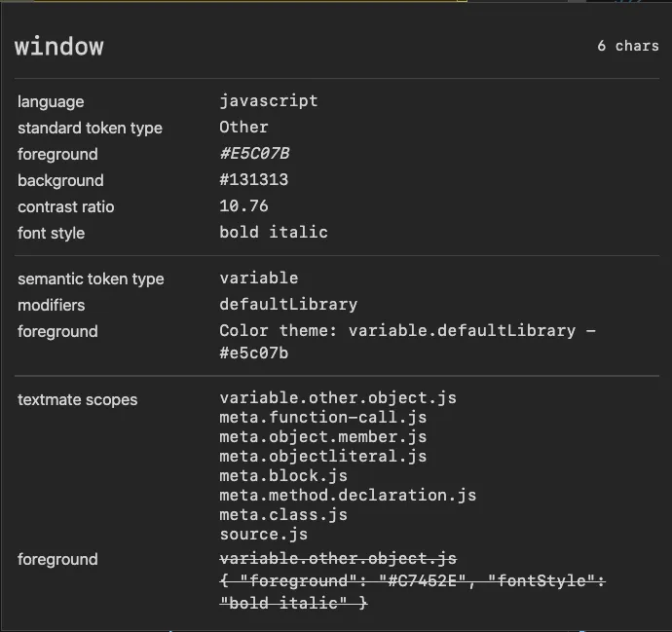Click the "window" token title
Image resolution: width=672 pixels, height=632 pixels.
[59, 47]
